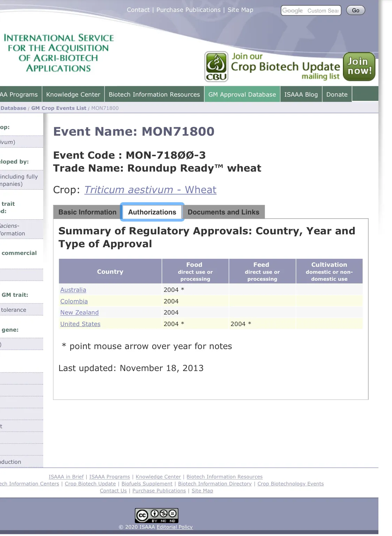Image resolution: width=392 pixels, height=536 pixels.
Task: Open the Creative Commons license badge
Action: [157, 515]
